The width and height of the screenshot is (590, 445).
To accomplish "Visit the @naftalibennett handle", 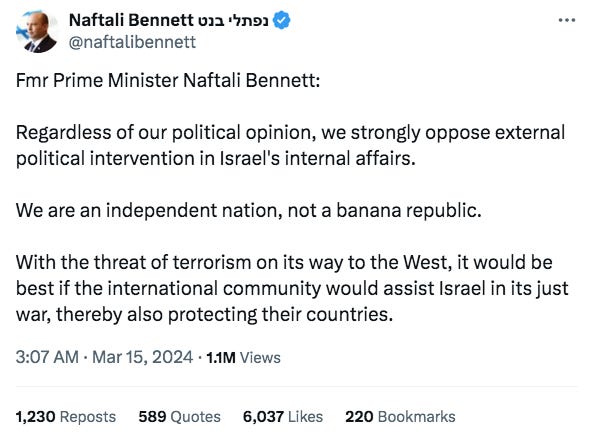I will pos(132,42).
